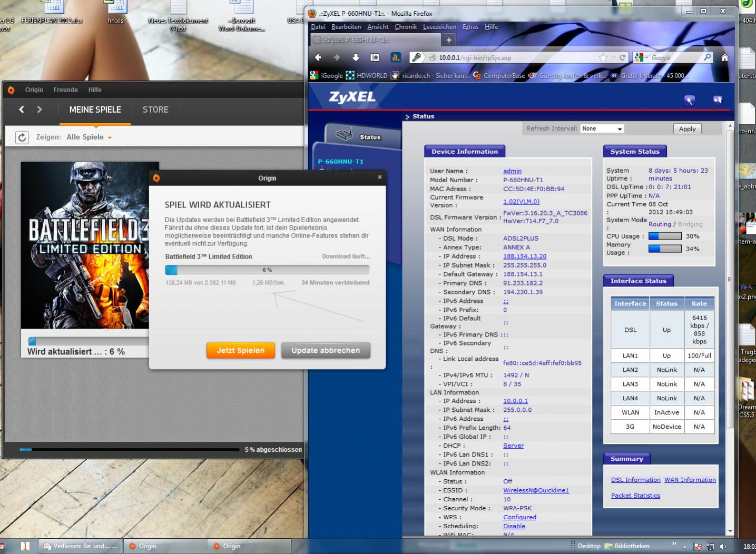
Task: Navigate back in Origin client
Action: tap(22, 110)
